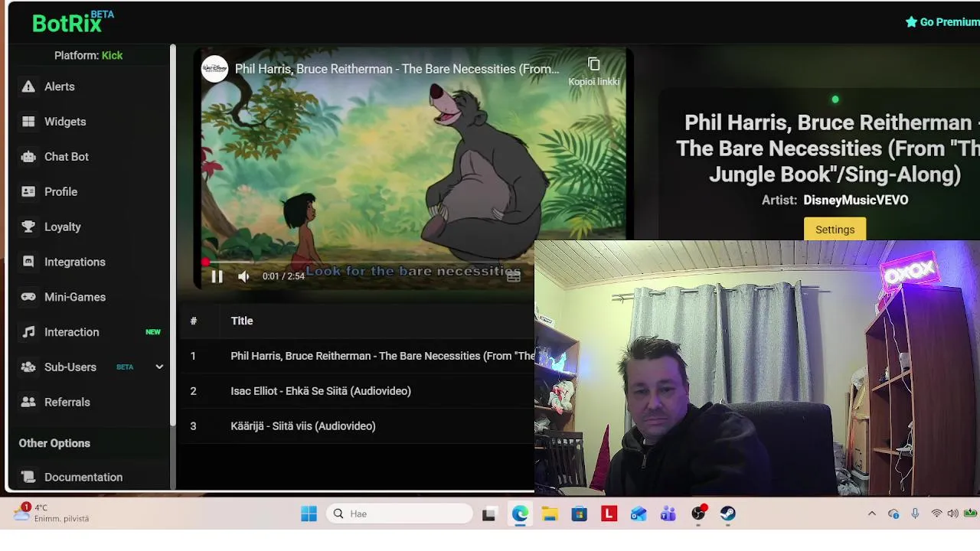Mute the video using speaker icon
The width and height of the screenshot is (980, 551).
[x=243, y=276]
